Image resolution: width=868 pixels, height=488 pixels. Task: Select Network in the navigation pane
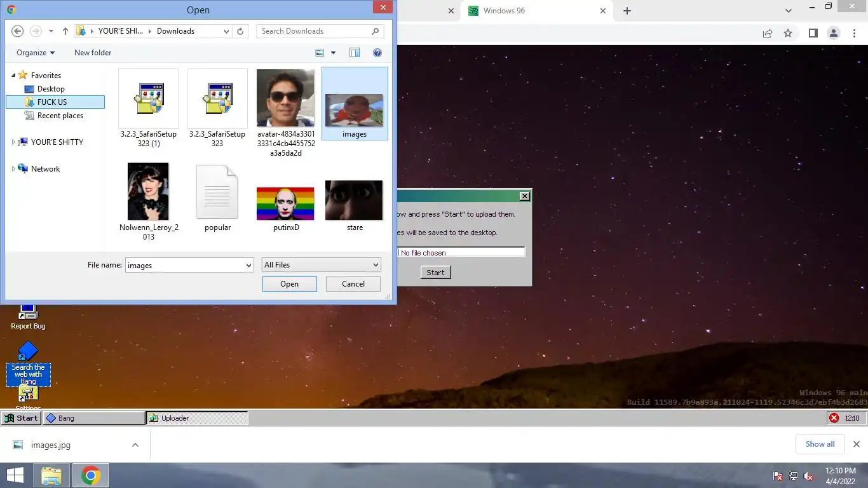click(x=46, y=169)
